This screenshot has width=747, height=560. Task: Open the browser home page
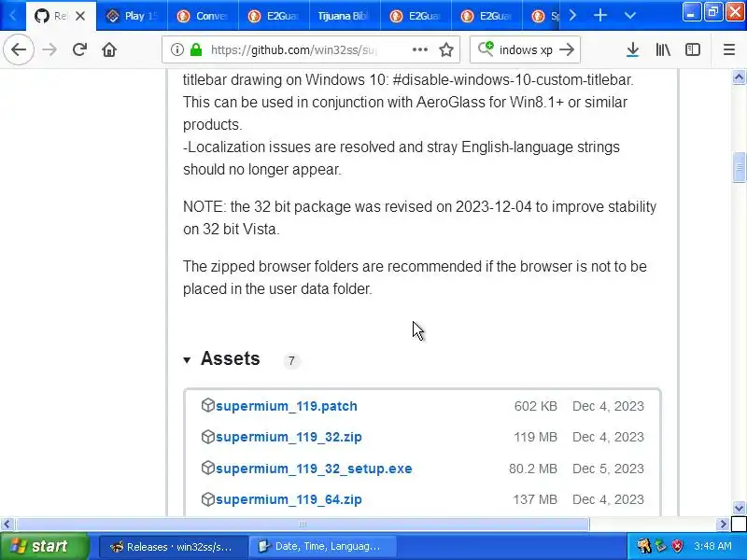pyautogui.click(x=109, y=49)
